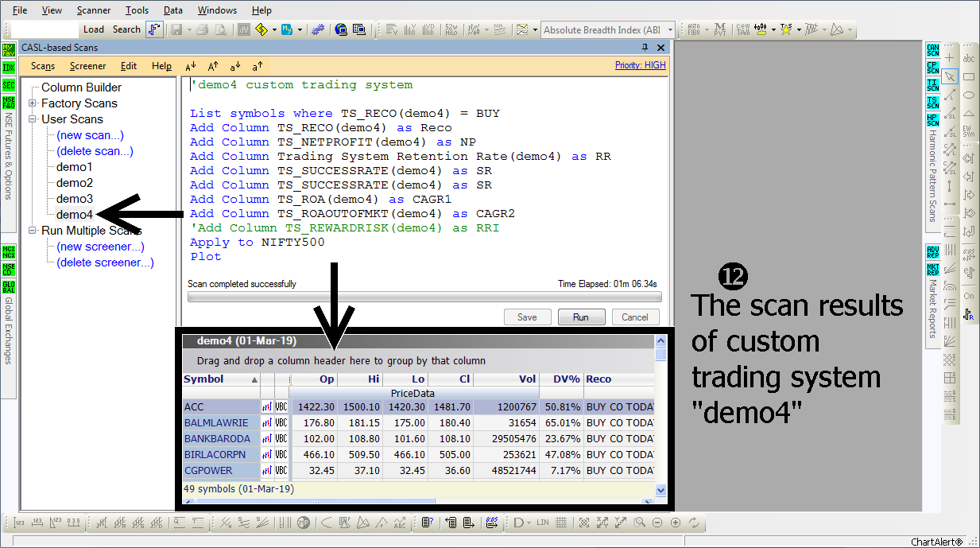Click the 52w HiLo toolbar icon
Viewport: 980px width, 548px height.
pyautogui.click(x=452, y=29)
